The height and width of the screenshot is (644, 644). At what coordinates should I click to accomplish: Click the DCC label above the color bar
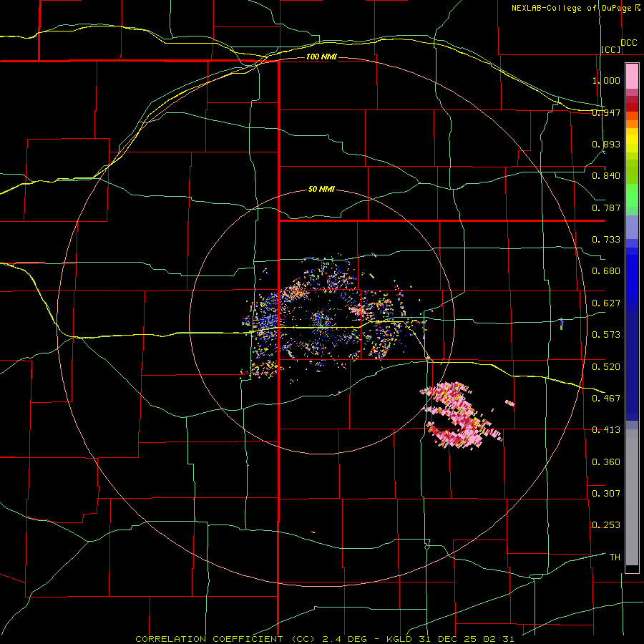(x=628, y=43)
